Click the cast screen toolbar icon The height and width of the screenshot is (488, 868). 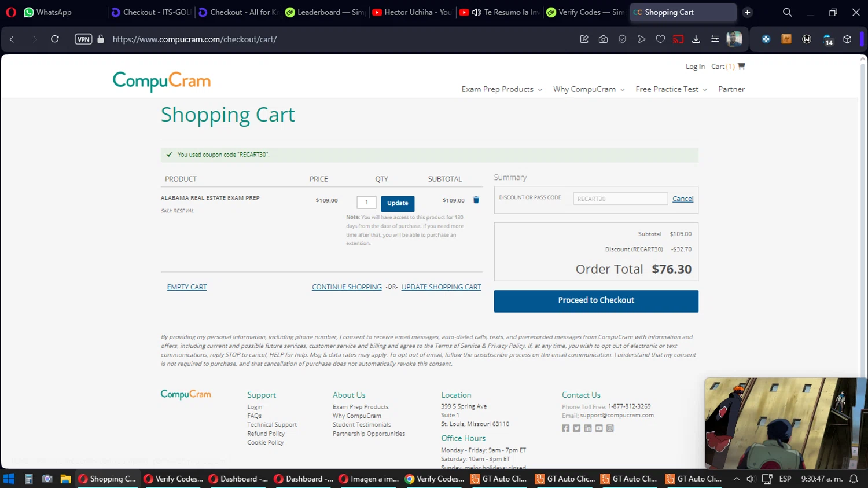[678, 39]
